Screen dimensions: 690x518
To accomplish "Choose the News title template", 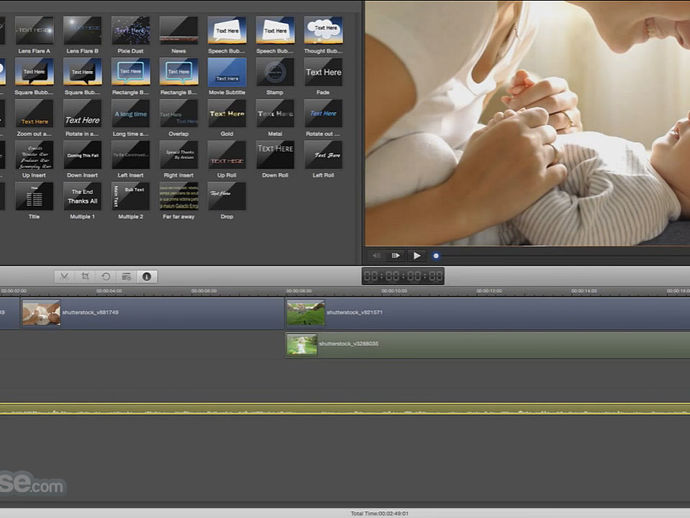I will pos(179,35).
